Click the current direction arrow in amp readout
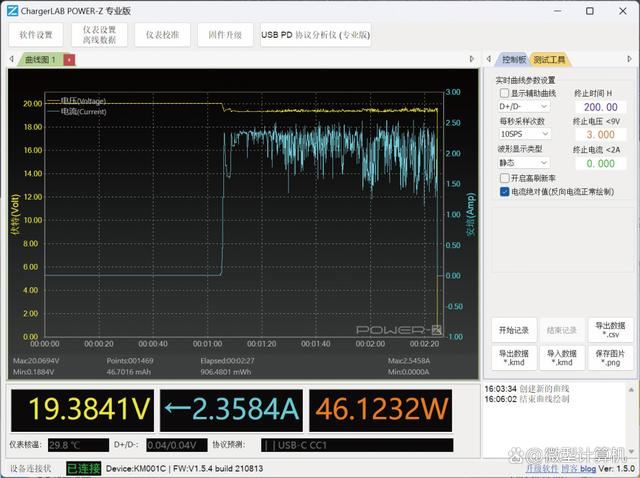The height and width of the screenshot is (478, 640). tap(178, 407)
